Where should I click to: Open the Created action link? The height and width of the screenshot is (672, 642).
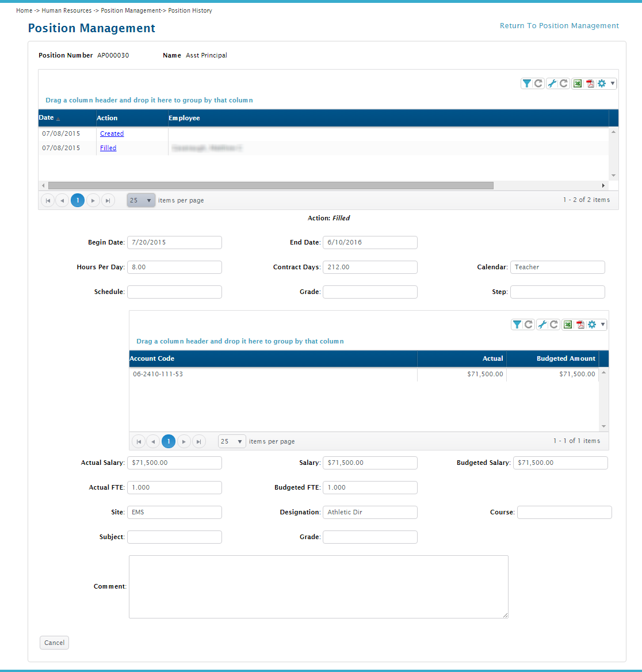112,133
